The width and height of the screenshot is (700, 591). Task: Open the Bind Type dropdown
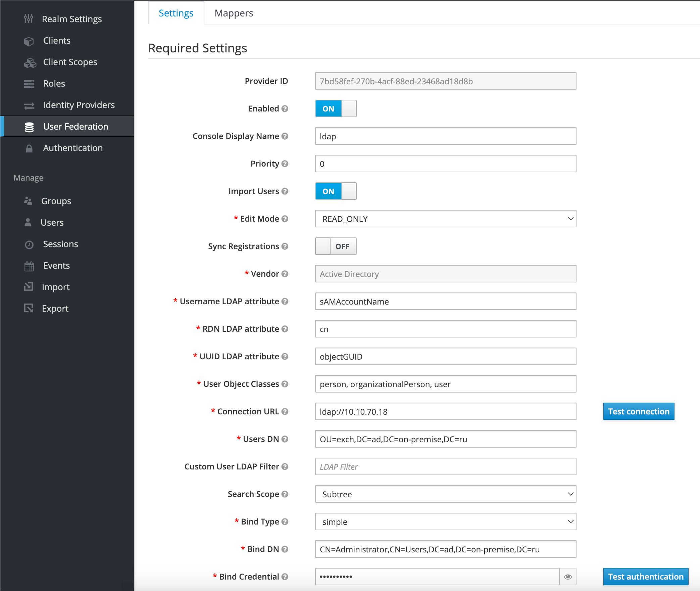[x=445, y=521]
